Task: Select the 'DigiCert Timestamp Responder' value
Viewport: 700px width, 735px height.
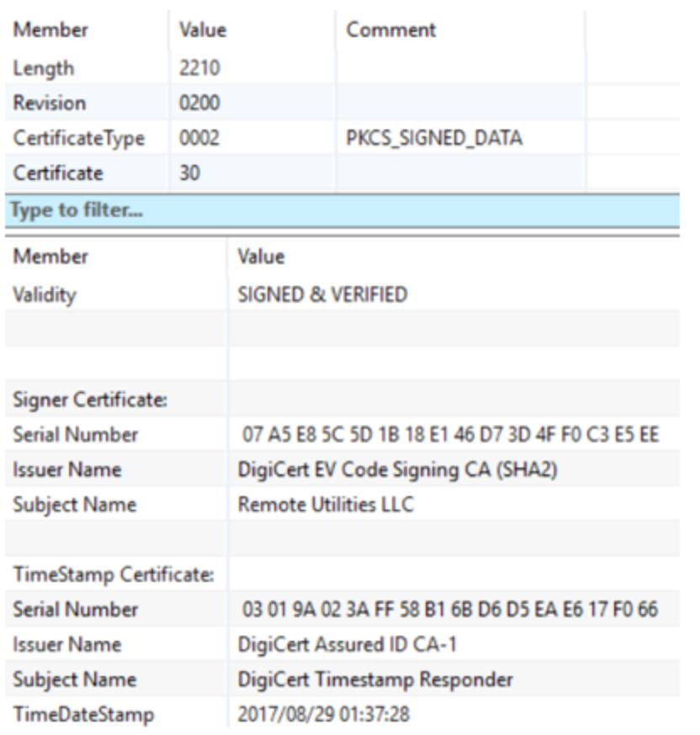Action: (375, 679)
